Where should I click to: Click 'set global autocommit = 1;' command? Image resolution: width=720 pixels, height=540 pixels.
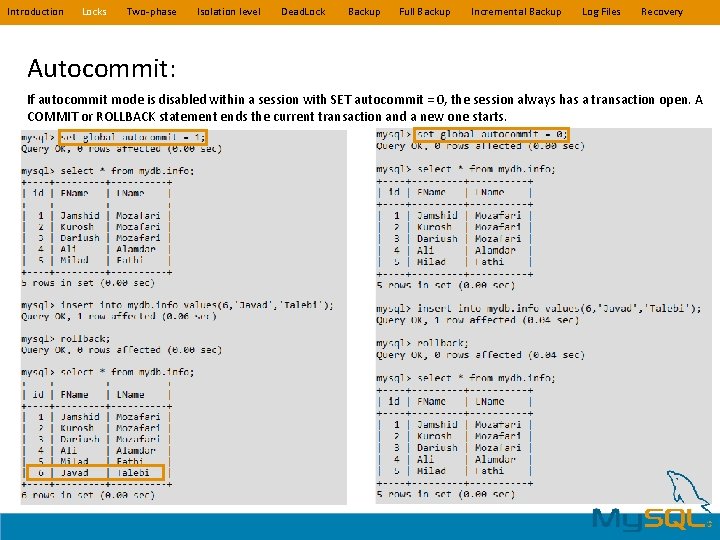(133, 137)
